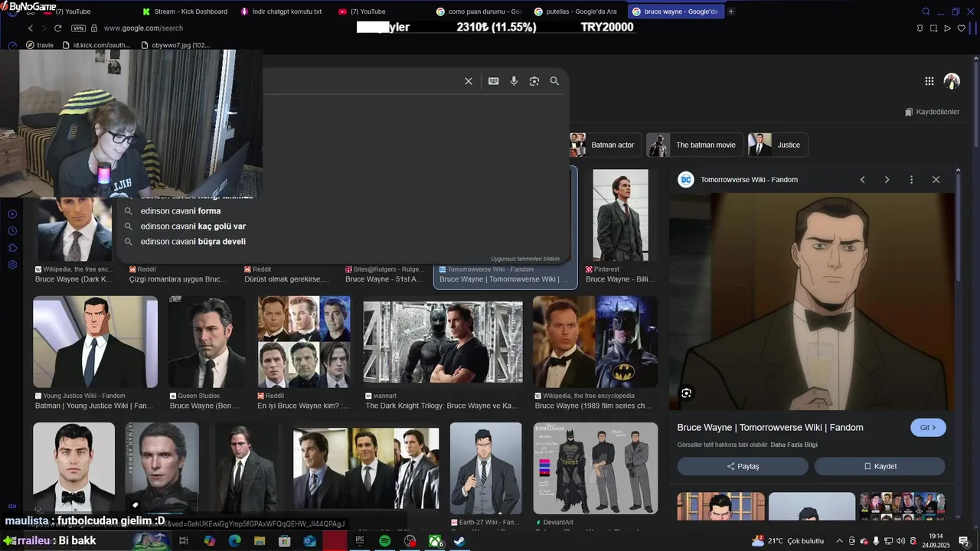Open a new browser tab
This screenshot has height=551, width=980.
(730, 11)
